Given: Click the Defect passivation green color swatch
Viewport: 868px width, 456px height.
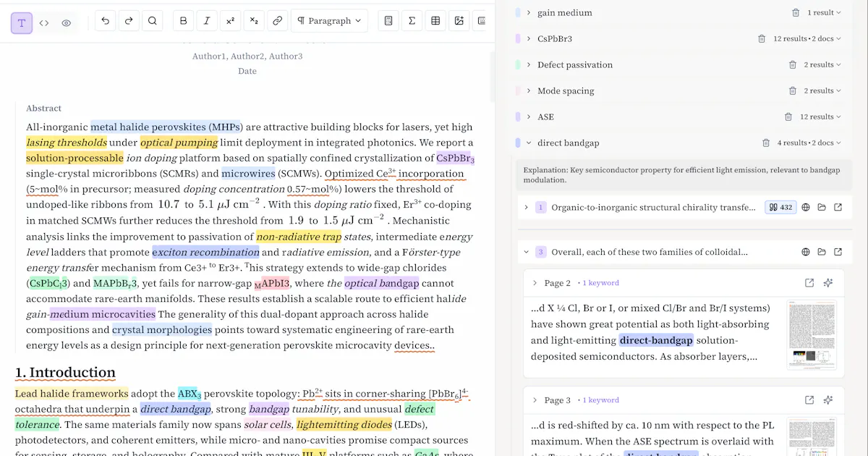Looking at the screenshot, I should click(518, 64).
